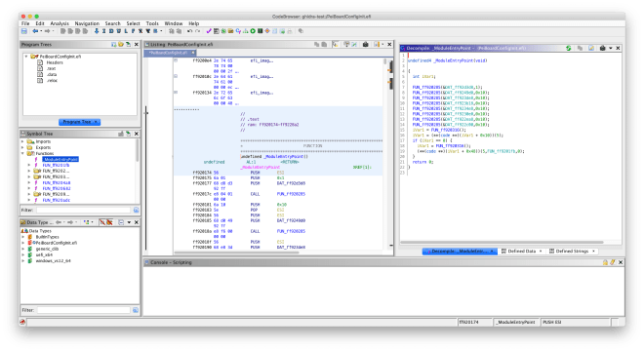Open the Window menu

(174, 23)
